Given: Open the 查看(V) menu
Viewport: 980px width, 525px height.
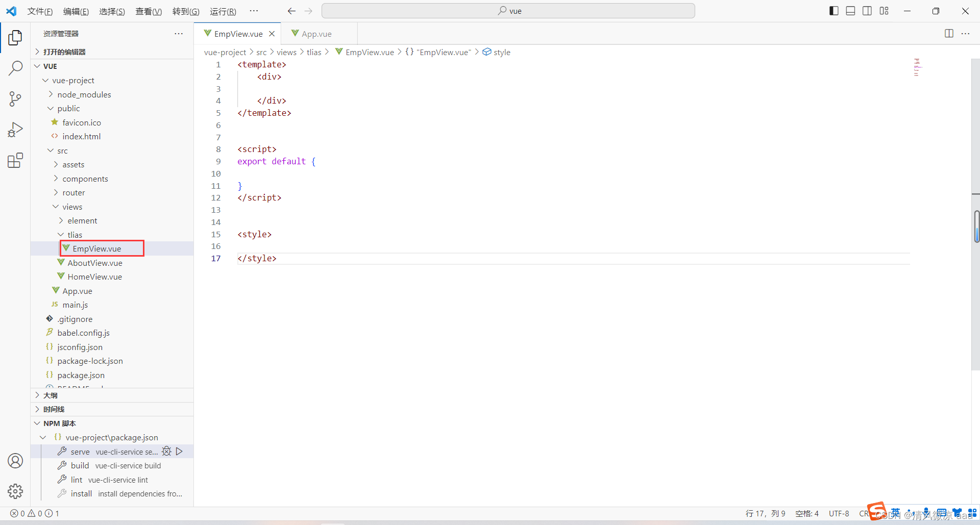Looking at the screenshot, I should tap(149, 11).
